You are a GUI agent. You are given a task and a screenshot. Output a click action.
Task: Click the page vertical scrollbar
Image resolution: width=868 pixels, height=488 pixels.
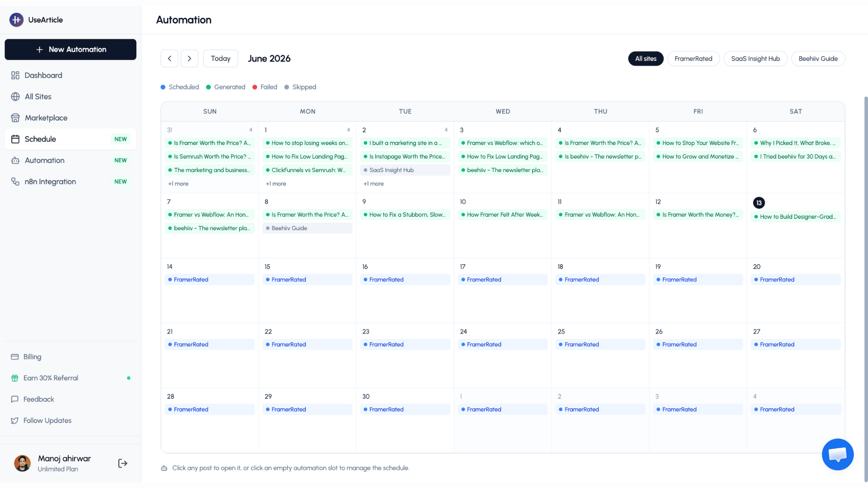coord(866,289)
